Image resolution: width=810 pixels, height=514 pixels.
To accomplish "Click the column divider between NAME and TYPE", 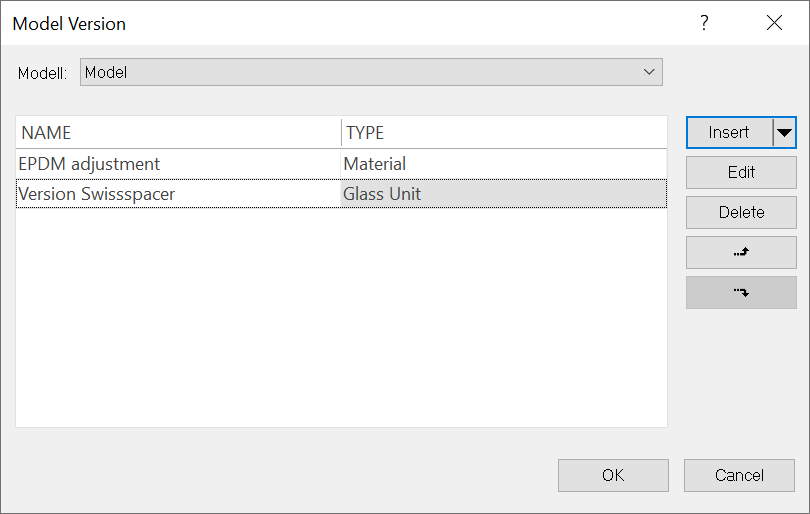I will (x=341, y=133).
